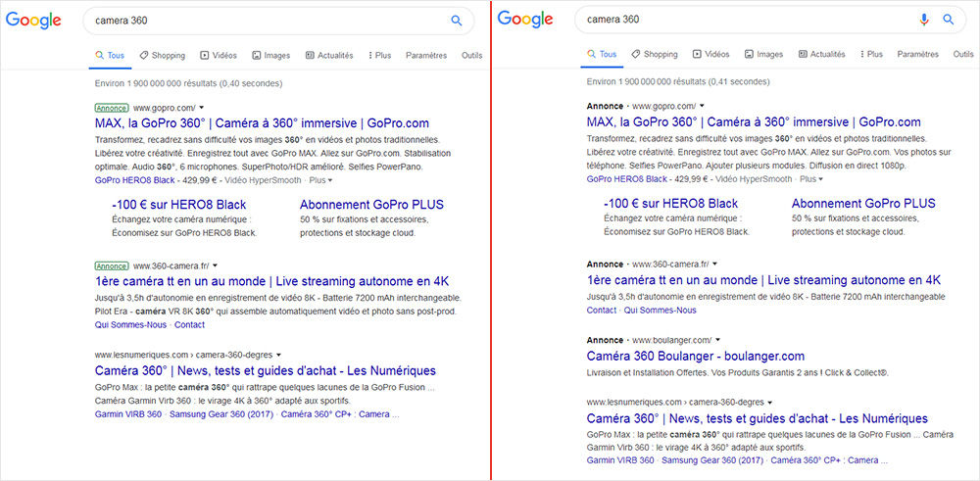Click the search magnifier in the right search box
This screenshot has width=980, height=481.
[949, 20]
